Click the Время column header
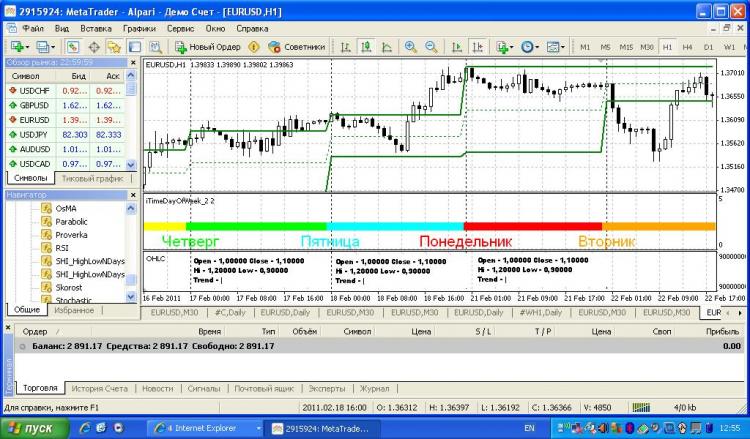 coord(210,331)
